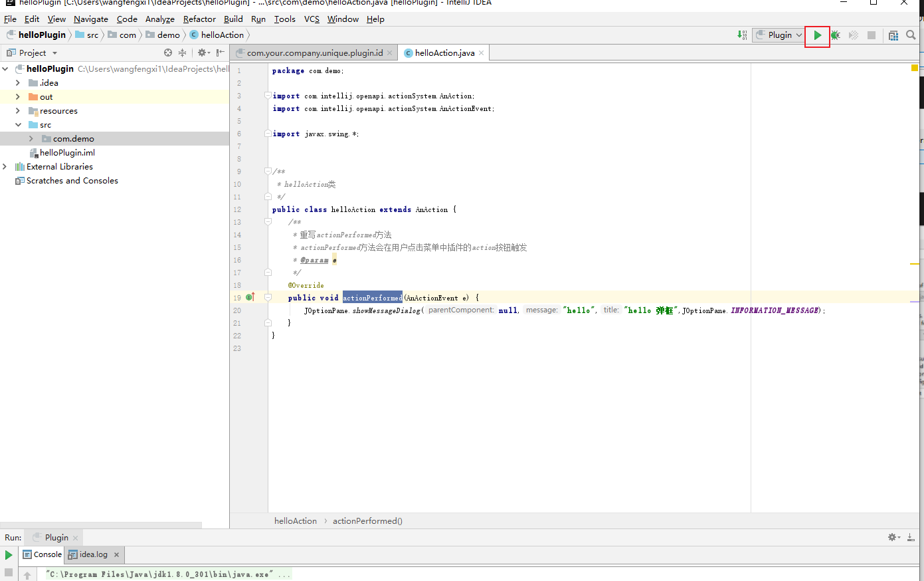Close the com.your.company.unique.plugin.id tab
Viewport: 924px width, 581px height.
point(389,53)
